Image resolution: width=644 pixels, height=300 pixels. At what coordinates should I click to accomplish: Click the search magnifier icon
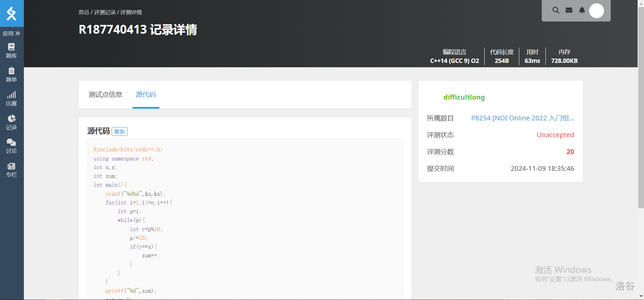click(x=556, y=10)
